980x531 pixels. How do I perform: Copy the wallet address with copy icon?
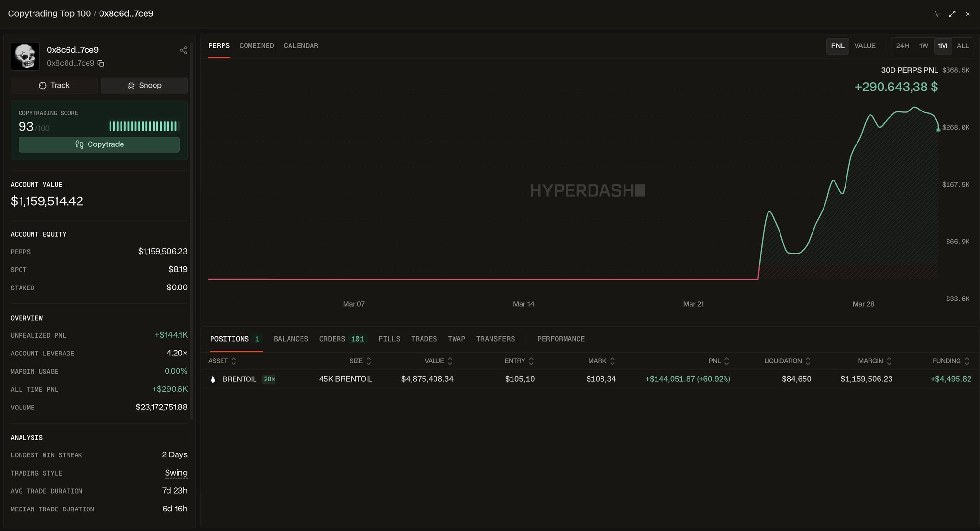pos(101,63)
